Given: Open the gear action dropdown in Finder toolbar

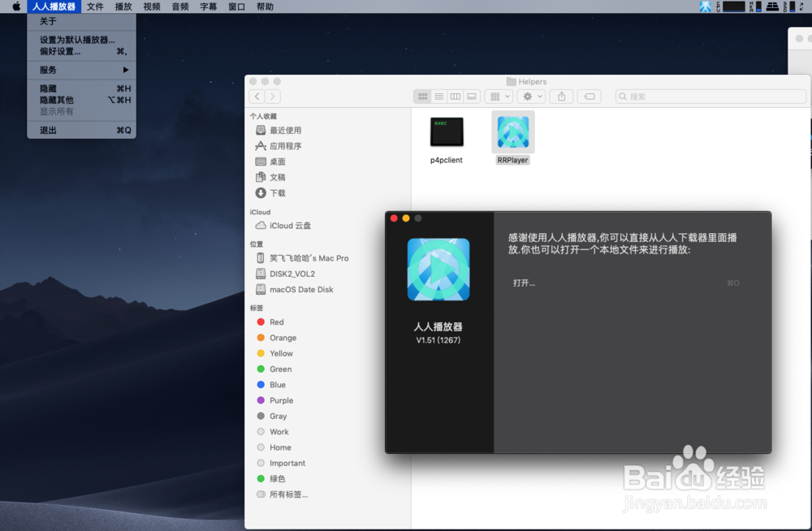Looking at the screenshot, I should pyautogui.click(x=531, y=97).
